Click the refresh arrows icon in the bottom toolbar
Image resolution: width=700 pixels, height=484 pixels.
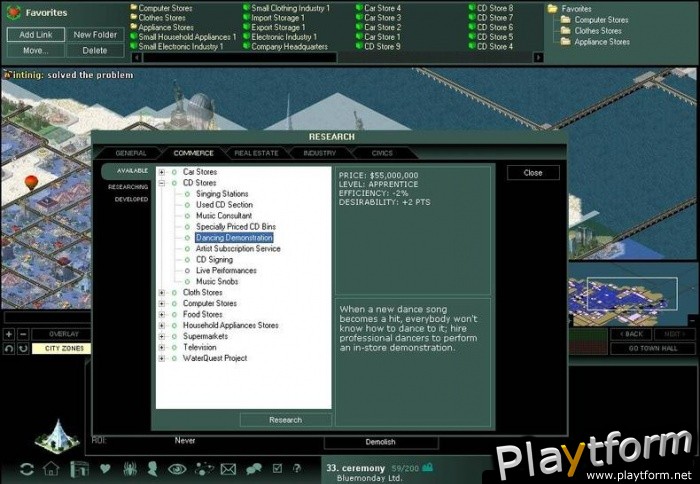coord(27,469)
